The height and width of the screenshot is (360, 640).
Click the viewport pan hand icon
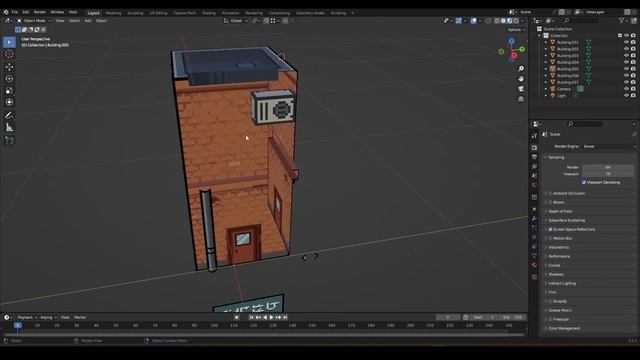(521, 78)
